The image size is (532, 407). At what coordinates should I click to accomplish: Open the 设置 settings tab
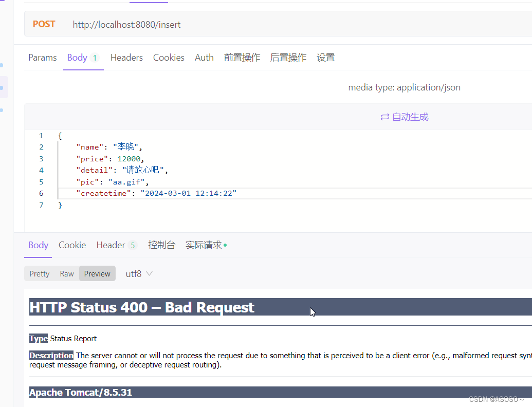point(326,58)
